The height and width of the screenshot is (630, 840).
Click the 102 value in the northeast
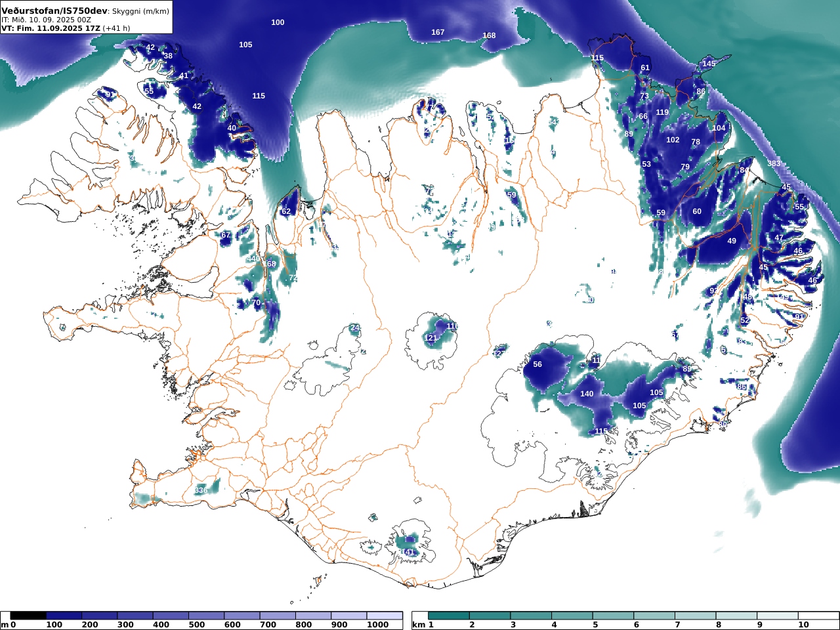click(x=673, y=140)
